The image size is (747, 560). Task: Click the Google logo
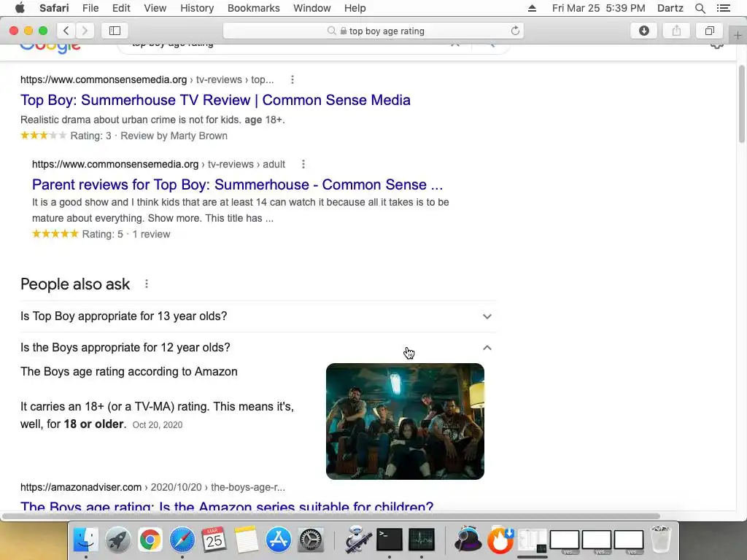pos(50,47)
